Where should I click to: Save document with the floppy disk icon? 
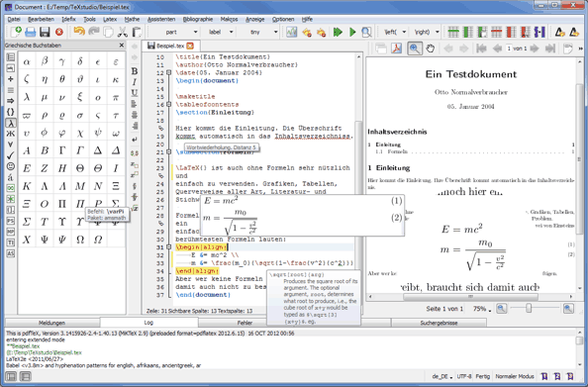(x=45, y=32)
